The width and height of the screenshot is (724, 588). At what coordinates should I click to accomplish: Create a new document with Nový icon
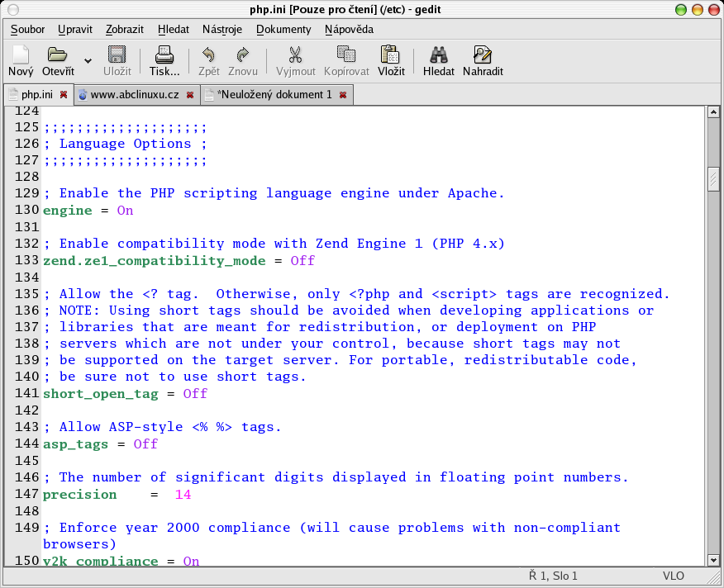point(21,60)
